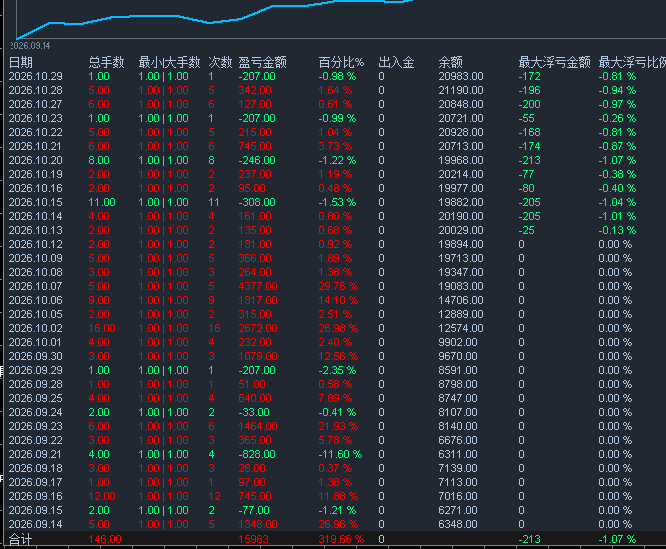Click date 2026.10.19
The height and width of the screenshot is (549, 666).
click(x=35, y=175)
